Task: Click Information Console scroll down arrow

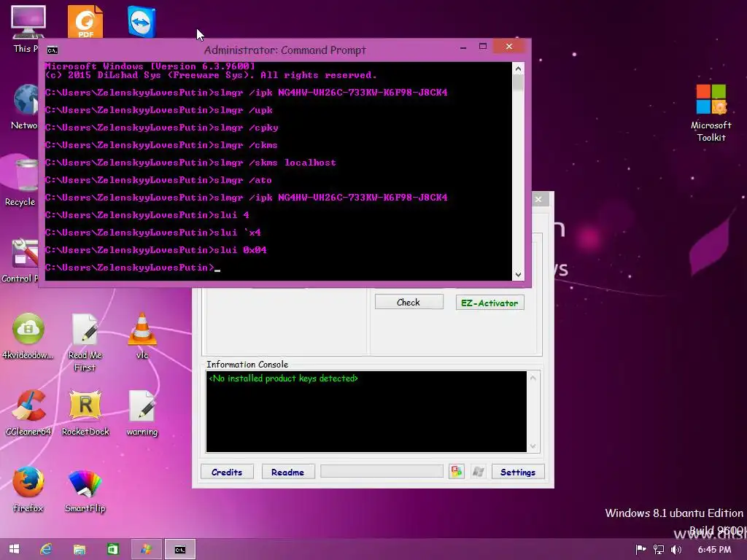Action: coord(533,446)
